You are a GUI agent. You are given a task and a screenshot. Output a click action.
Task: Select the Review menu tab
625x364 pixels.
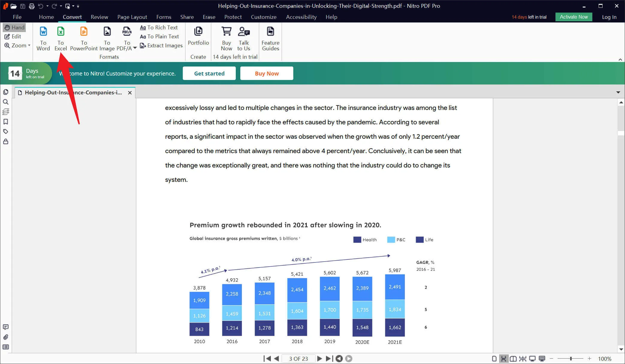pyautogui.click(x=99, y=16)
